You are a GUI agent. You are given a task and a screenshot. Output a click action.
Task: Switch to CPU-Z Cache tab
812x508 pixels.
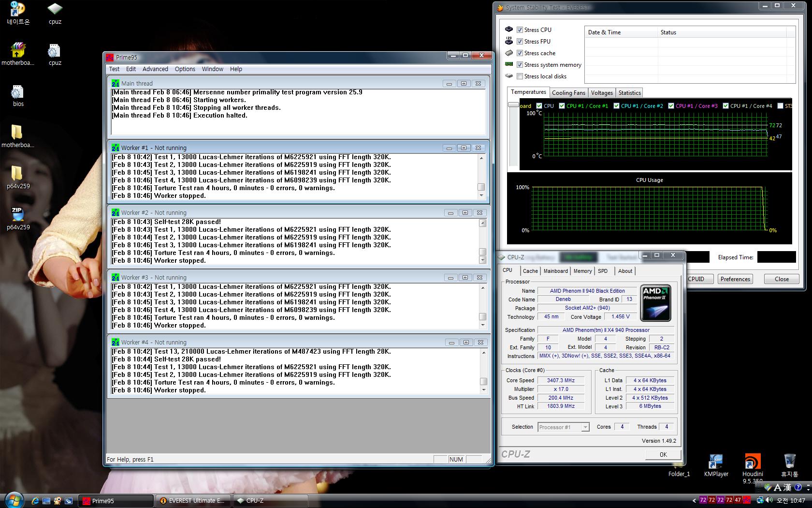coord(530,271)
